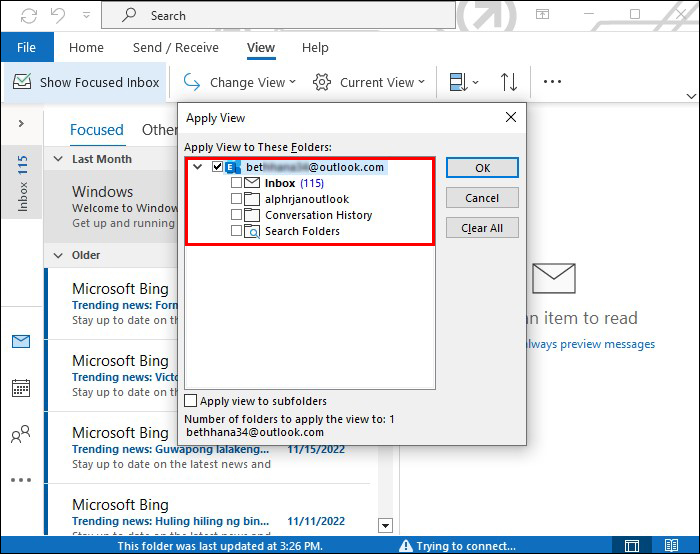Viewport: 700px width, 554px height.
Task: Open the Help ribbon tab
Action: pos(315,47)
